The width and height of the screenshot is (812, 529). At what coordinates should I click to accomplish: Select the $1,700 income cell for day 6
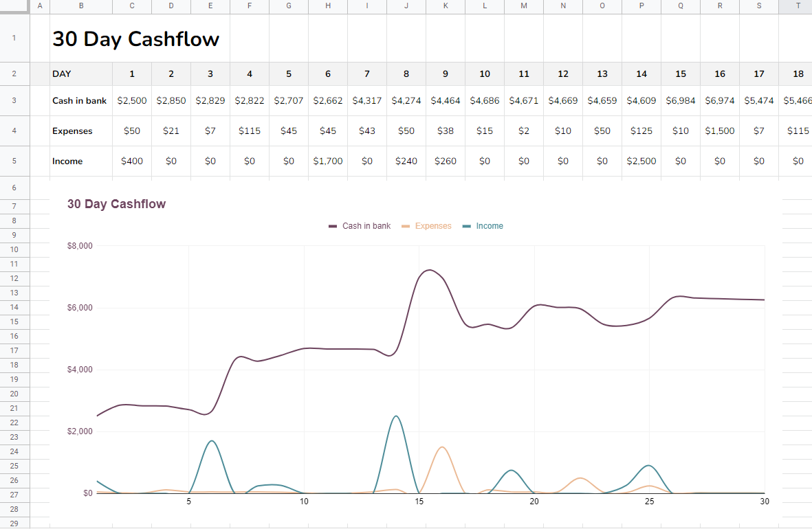pos(327,161)
